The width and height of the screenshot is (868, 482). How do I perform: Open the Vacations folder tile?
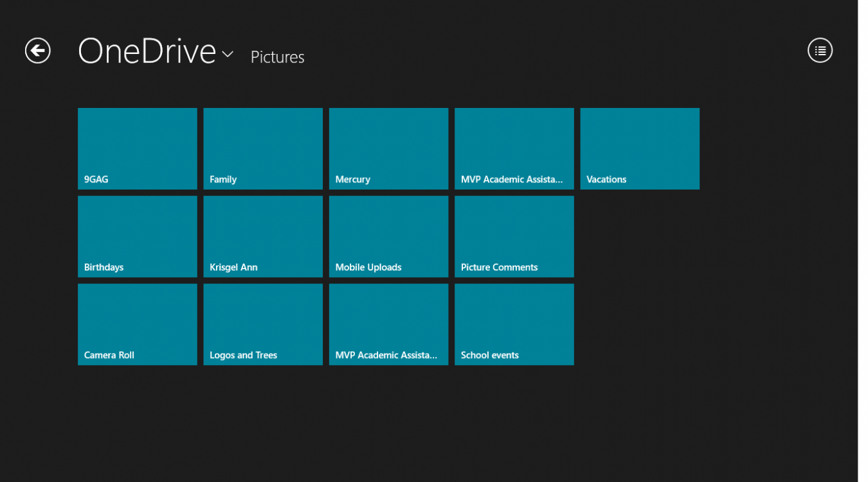click(640, 148)
